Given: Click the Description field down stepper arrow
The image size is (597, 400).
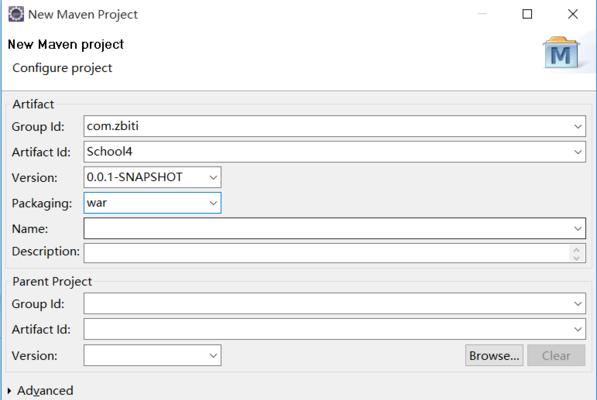Looking at the screenshot, I should [x=576, y=258].
